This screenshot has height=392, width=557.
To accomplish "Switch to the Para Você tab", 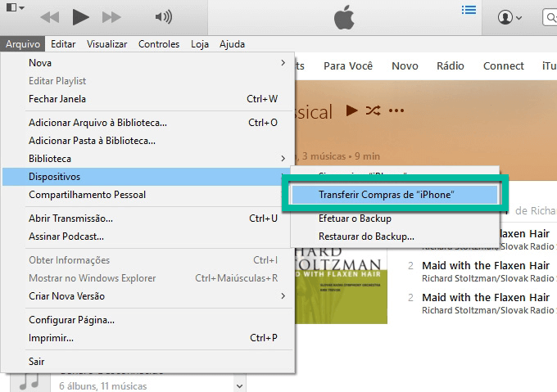I will point(348,66).
